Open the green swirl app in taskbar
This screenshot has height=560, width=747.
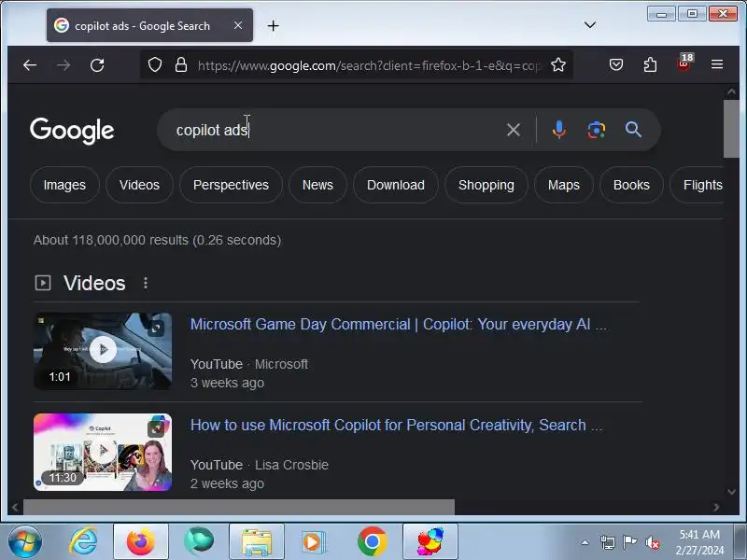click(199, 541)
